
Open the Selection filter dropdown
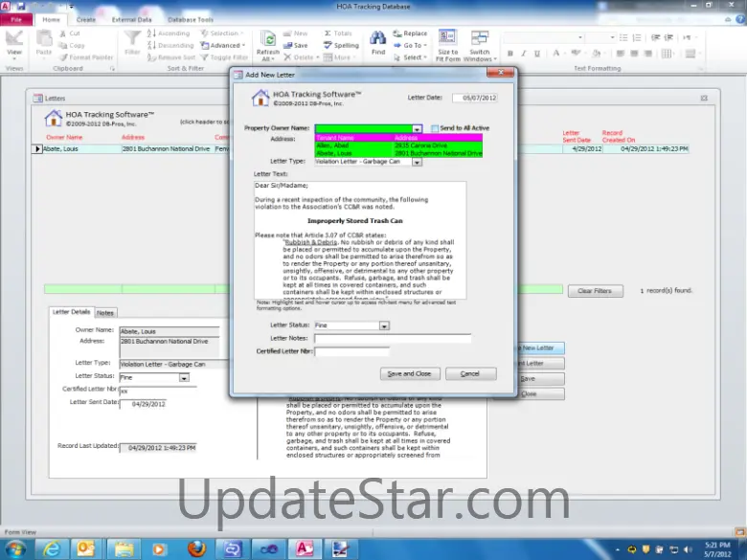(x=222, y=34)
